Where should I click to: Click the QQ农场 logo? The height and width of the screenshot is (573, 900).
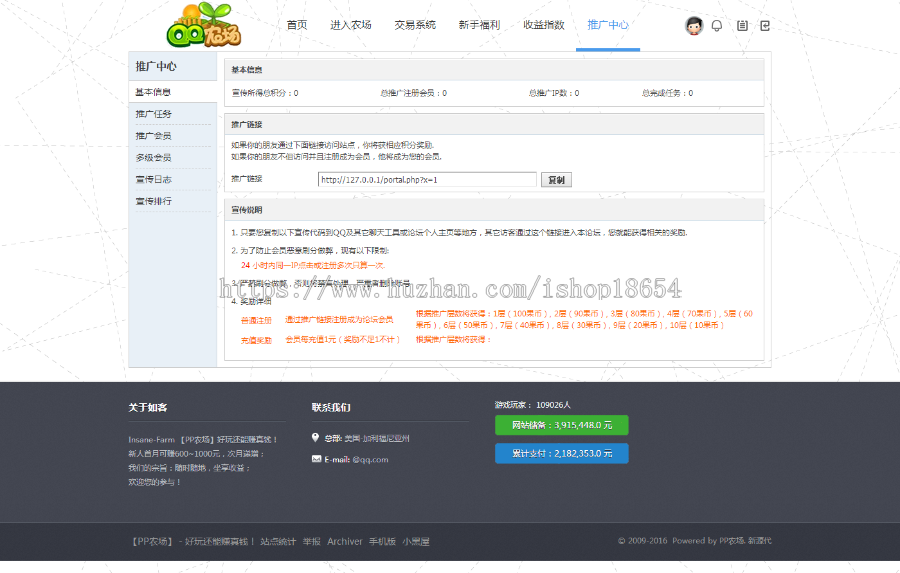(204, 25)
